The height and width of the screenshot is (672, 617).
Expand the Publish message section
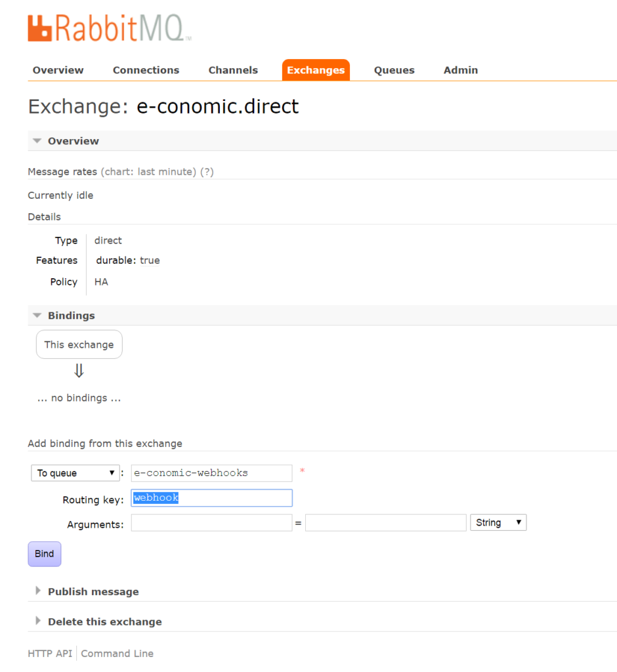tap(93, 592)
